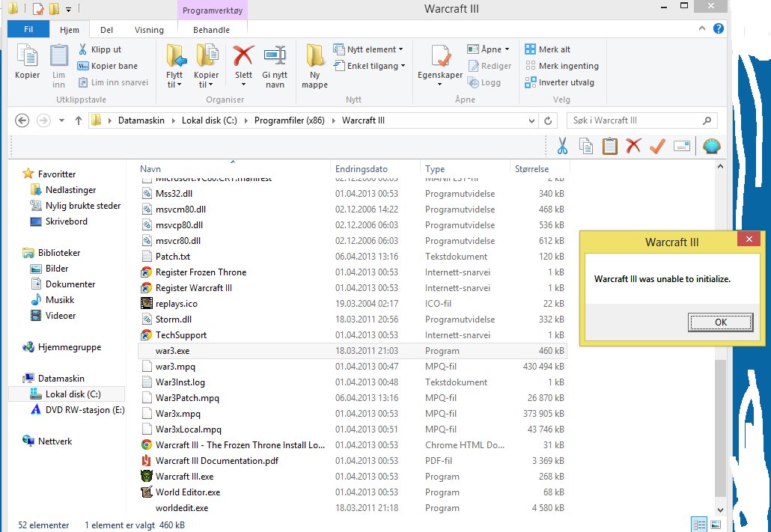Refresh the Warcraft III folder view
Image resolution: width=771 pixels, height=532 pixels.
coord(548,120)
